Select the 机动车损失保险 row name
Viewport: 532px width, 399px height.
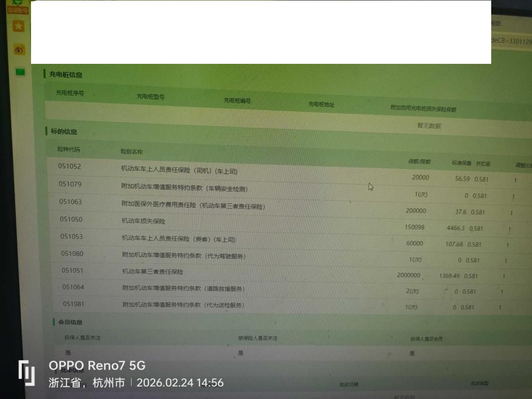(x=143, y=221)
